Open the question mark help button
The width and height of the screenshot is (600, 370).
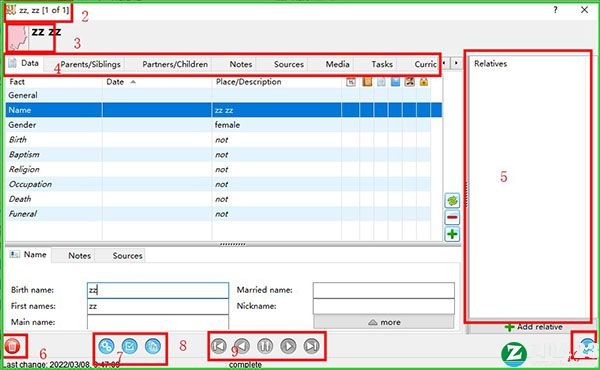tap(555, 10)
